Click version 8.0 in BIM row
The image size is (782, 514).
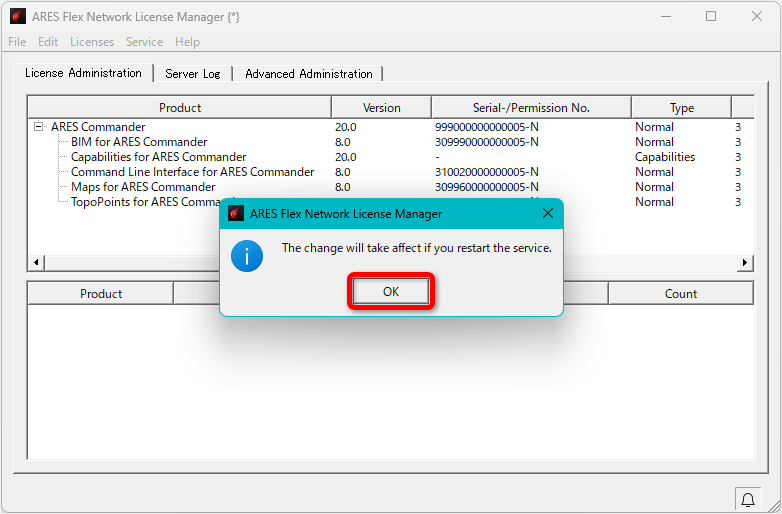(x=343, y=142)
